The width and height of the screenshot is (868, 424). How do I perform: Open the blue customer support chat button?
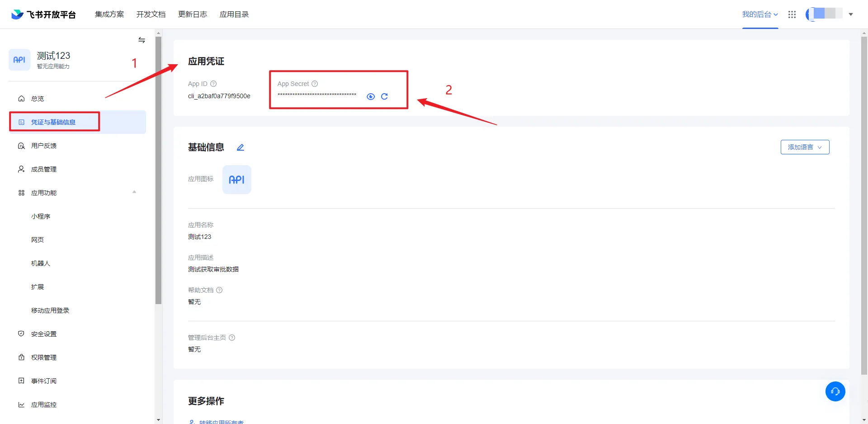tap(835, 391)
